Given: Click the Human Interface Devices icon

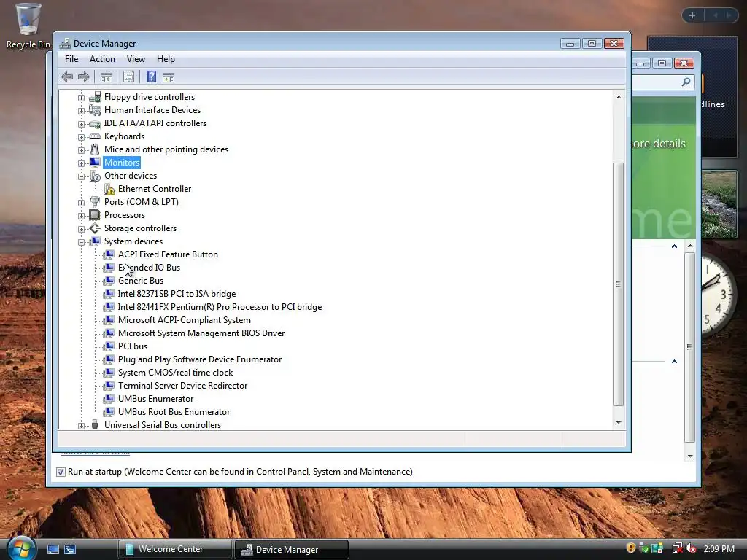Looking at the screenshot, I should (95, 110).
